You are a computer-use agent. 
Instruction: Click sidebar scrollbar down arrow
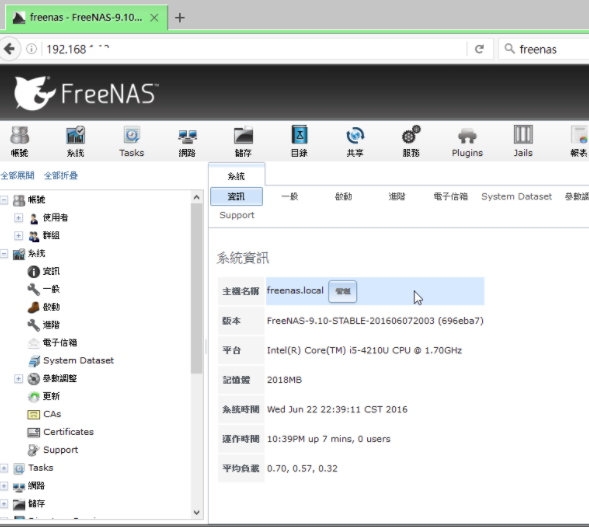coord(196,512)
